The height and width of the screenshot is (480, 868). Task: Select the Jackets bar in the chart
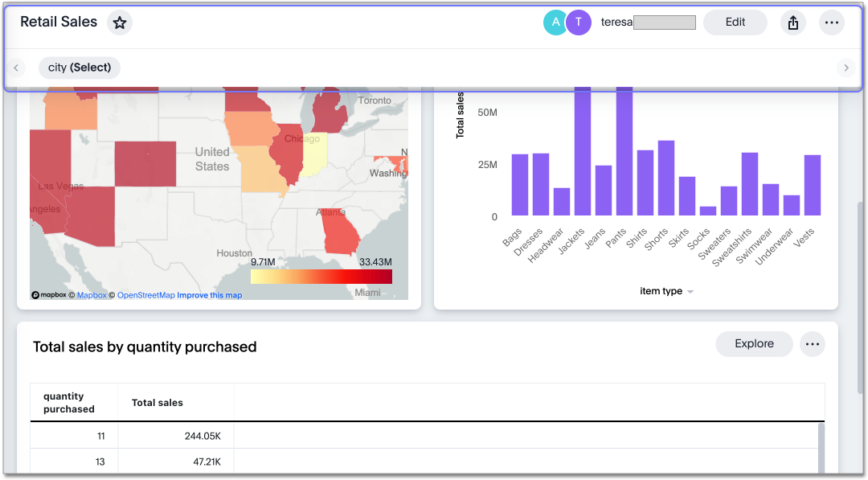pyautogui.click(x=583, y=153)
